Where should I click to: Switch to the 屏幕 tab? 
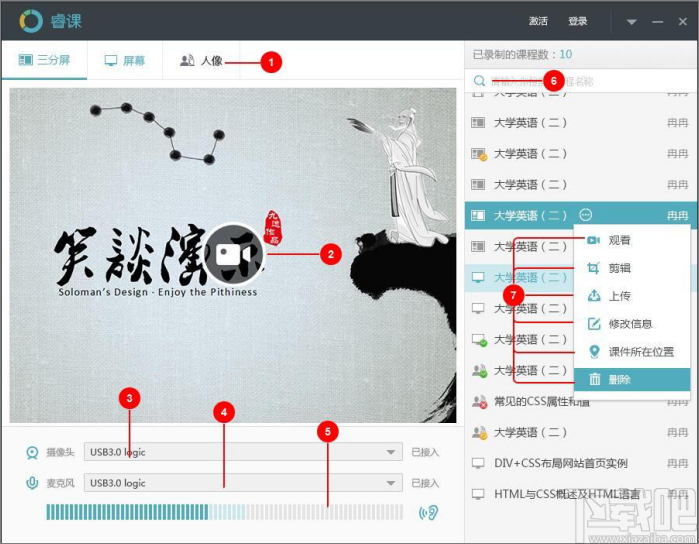point(125,61)
